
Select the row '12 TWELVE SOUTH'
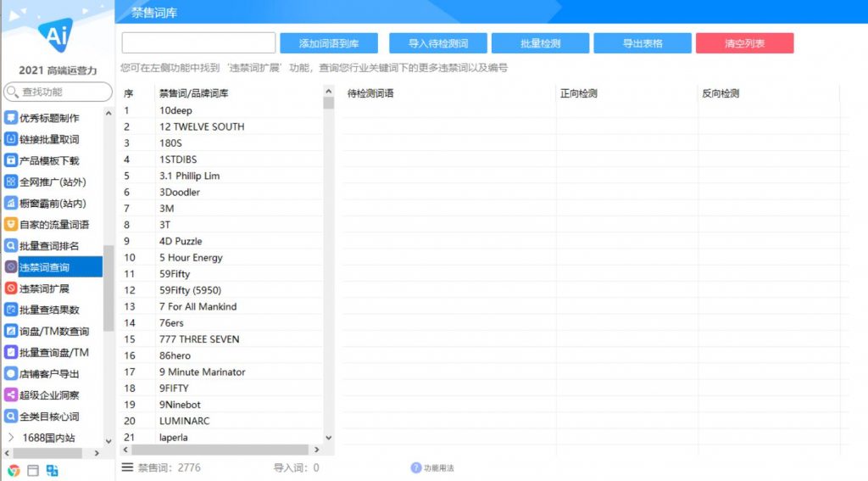pyautogui.click(x=221, y=126)
